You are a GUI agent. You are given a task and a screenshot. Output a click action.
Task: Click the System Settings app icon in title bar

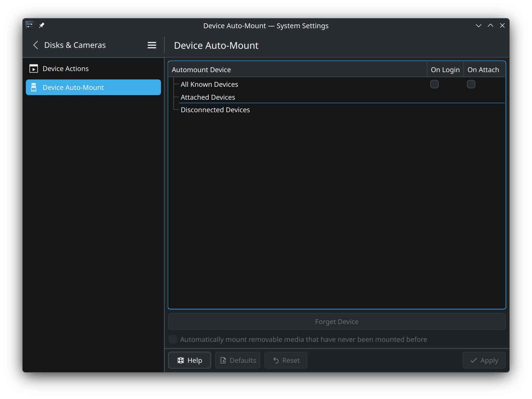coord(30,25)
